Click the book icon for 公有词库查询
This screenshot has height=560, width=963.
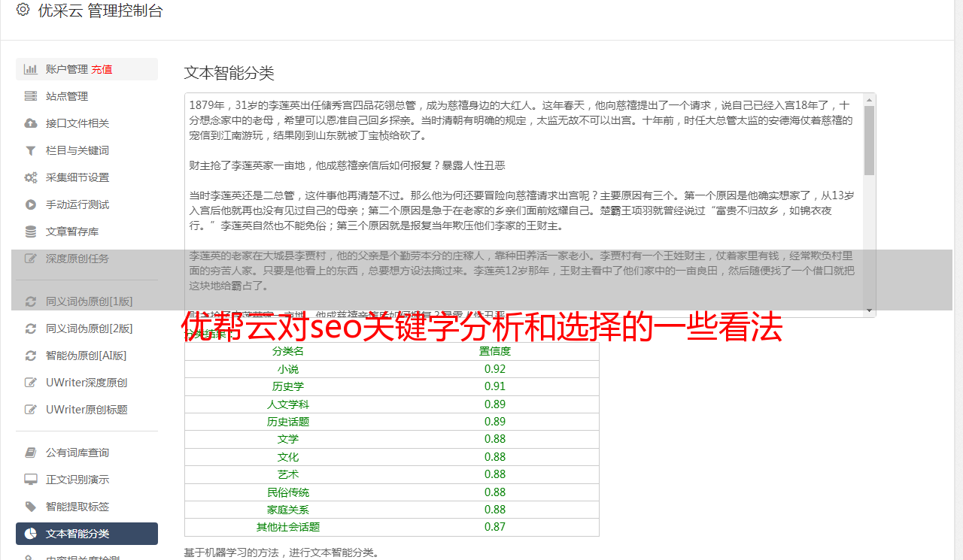click(31, 453)
